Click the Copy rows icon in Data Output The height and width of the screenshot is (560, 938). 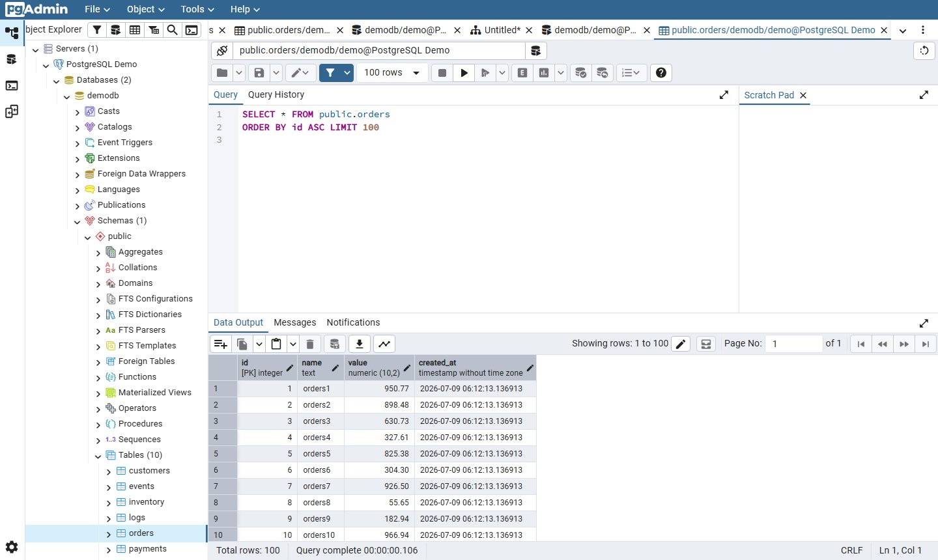click(242, 344)
